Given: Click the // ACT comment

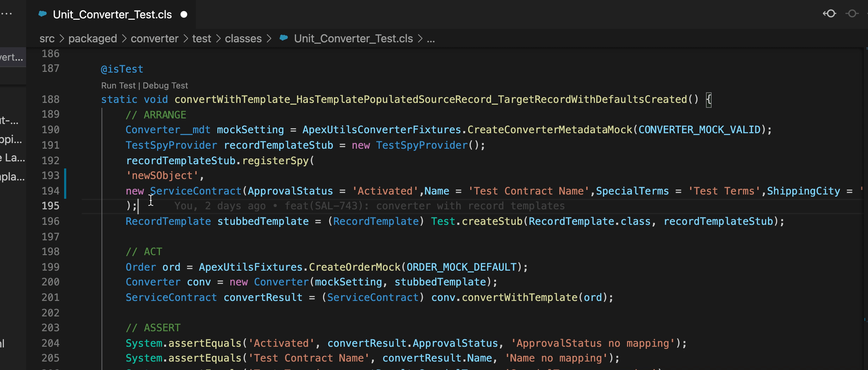Looking at the screenshot, I should (144, 252).
